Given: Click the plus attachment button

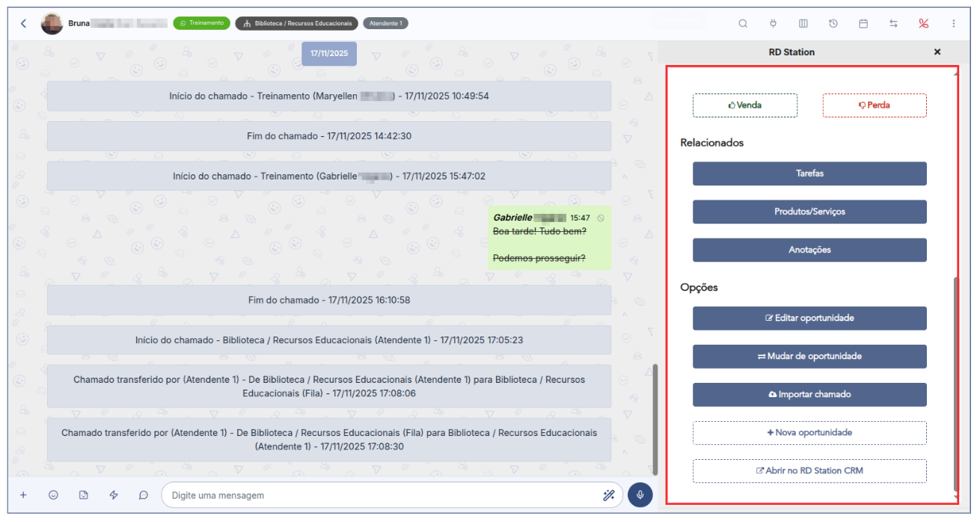Looking at the screenshot, I should coord(23,495).
